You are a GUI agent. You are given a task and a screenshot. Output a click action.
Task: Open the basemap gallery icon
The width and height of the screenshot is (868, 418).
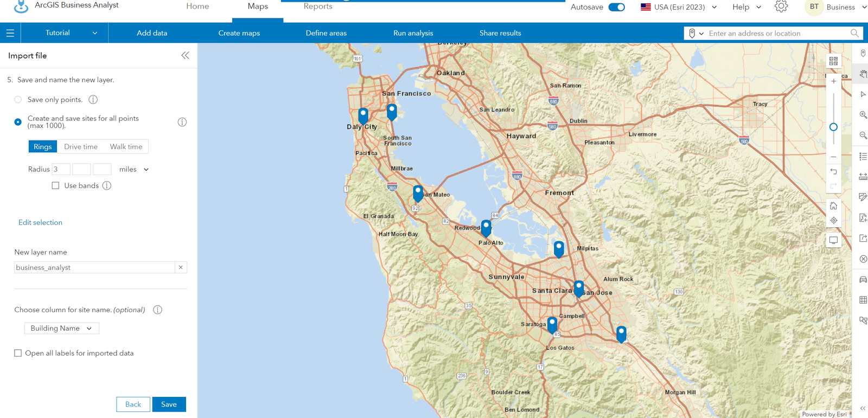pos(833,61)
